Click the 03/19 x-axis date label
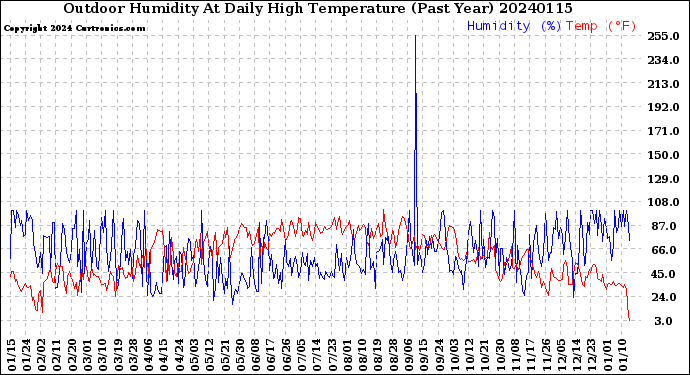This screenshot has height=375, width=690. click(118, 355)
